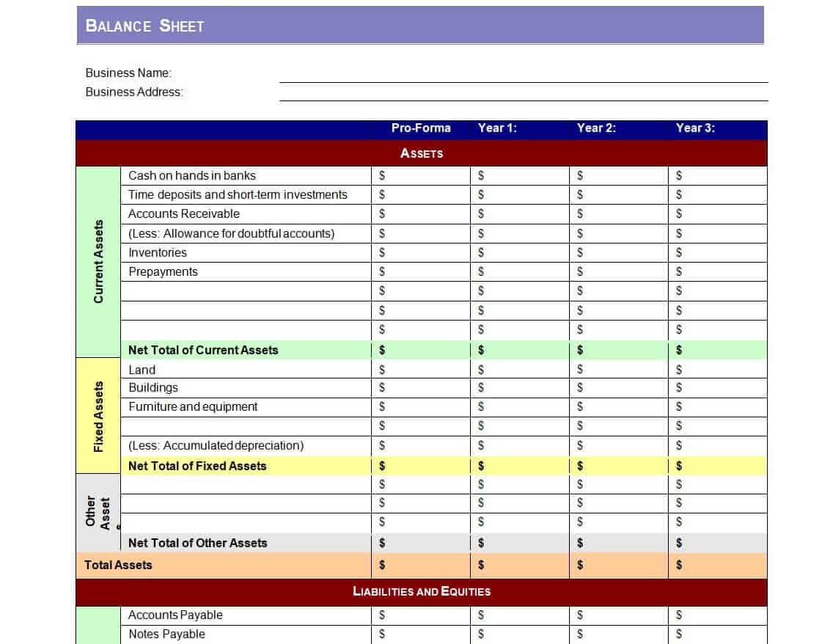
Task: Click the Balance Sheet title banner
Action: click(419, 26)
